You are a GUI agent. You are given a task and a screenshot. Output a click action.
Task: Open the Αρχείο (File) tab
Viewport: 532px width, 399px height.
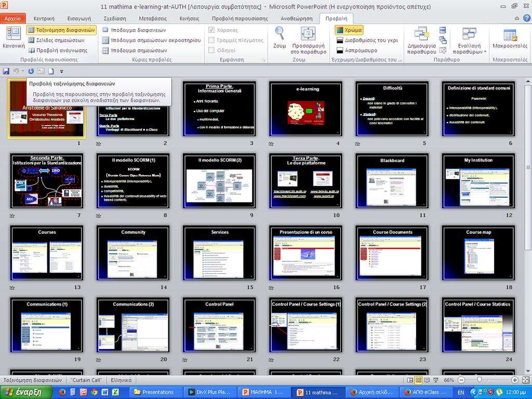point(12,18)
